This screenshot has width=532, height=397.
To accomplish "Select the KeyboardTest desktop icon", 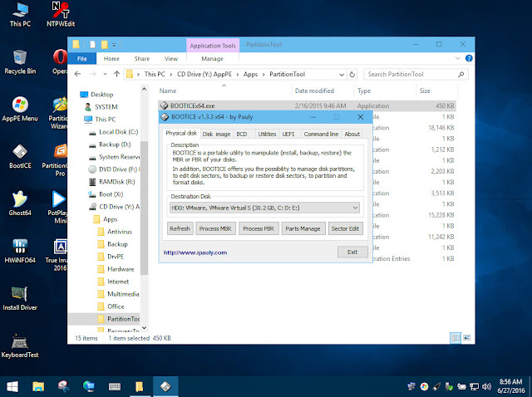I will (20, 346).
